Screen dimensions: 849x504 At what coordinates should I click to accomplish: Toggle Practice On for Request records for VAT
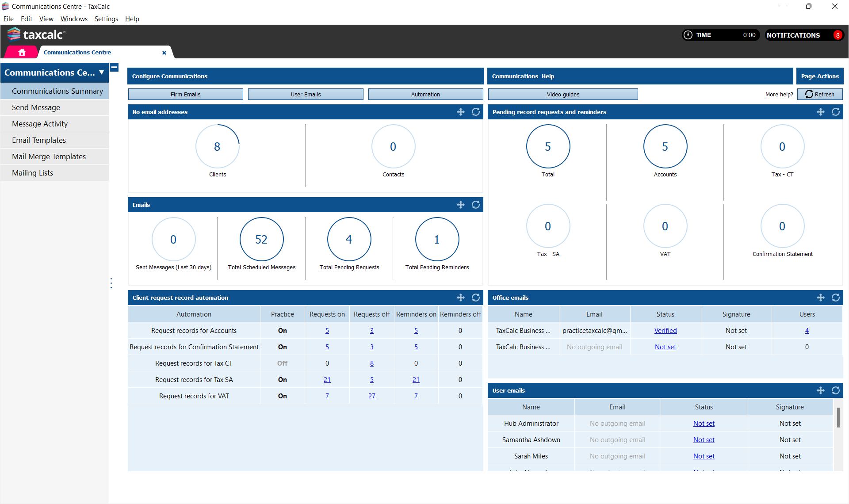point(282,396)
